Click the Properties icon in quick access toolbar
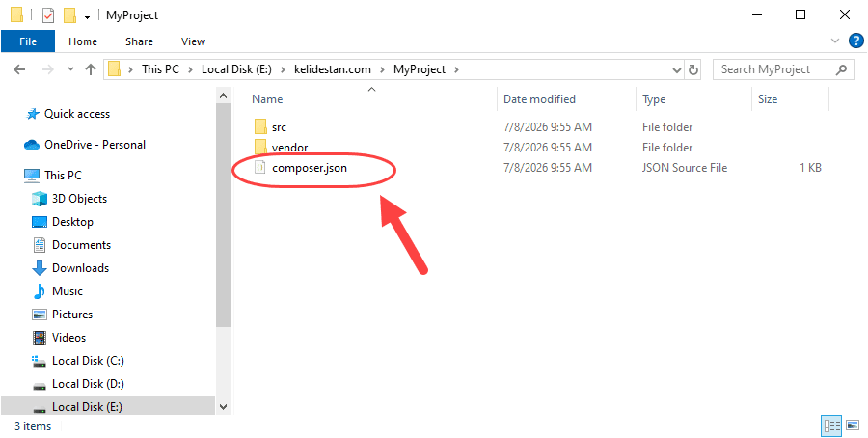The image size is (868, 438). (48, 15)
